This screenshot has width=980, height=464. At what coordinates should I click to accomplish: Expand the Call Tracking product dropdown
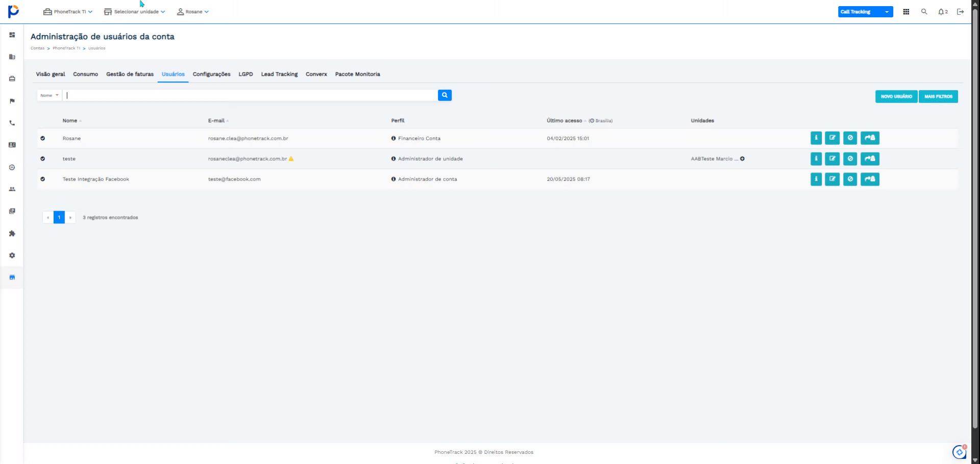coord(887,12)
